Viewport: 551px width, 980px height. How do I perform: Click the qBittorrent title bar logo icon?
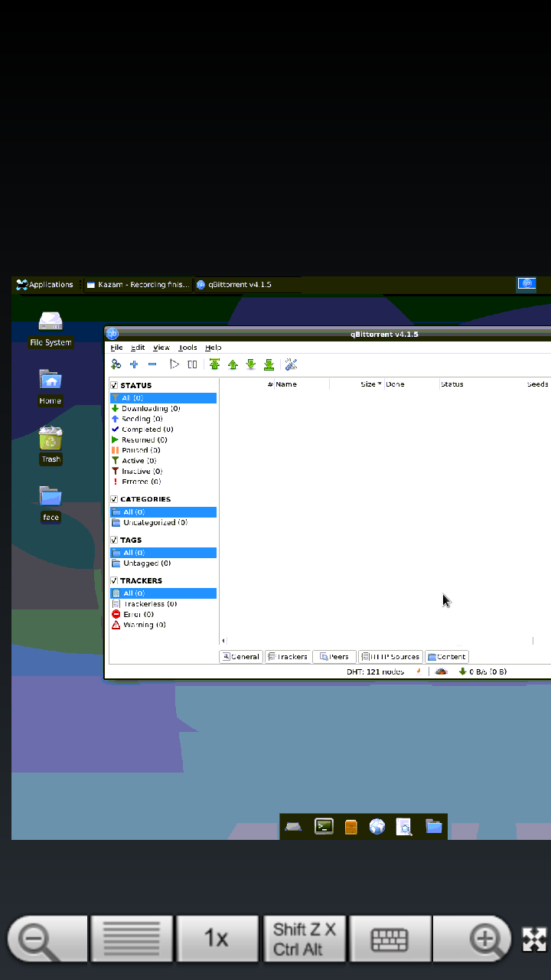(112, 333)
